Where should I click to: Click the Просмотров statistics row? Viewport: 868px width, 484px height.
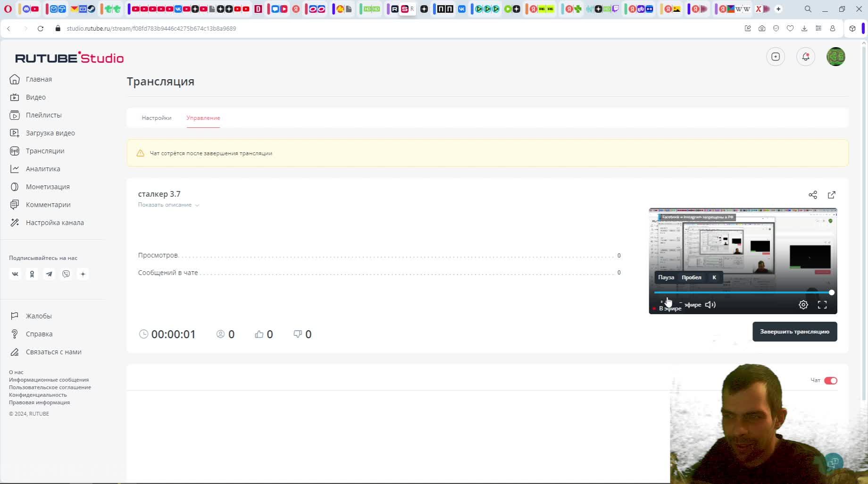(379, 255)
